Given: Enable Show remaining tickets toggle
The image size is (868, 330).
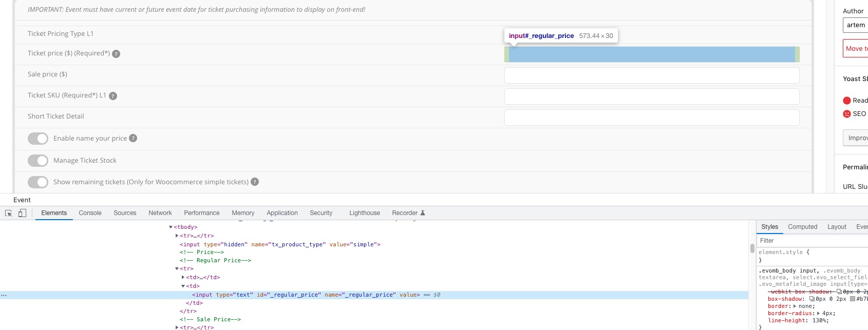Looking at the screenshot, I should tap(38, 182).
